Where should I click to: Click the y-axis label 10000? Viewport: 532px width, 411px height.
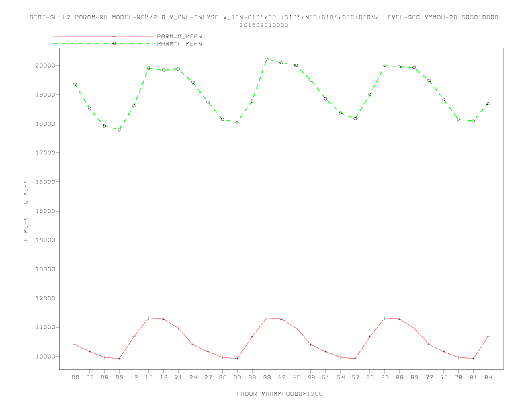click(45, 357)
